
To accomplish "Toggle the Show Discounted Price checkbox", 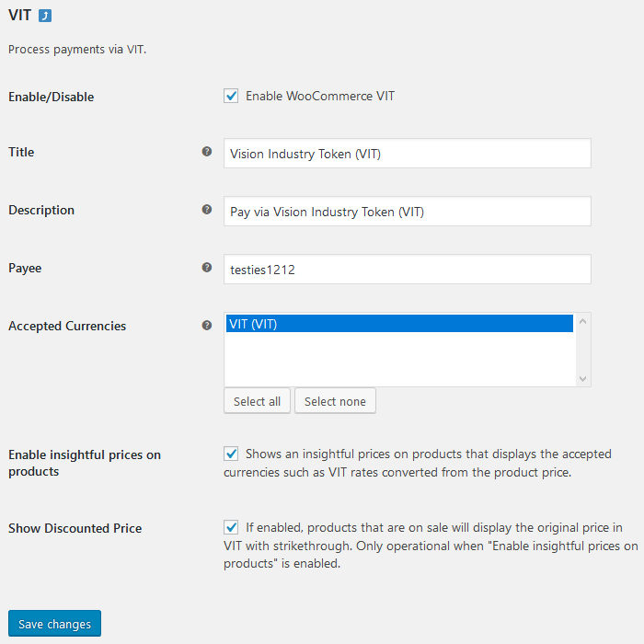I will coord(231,527).
